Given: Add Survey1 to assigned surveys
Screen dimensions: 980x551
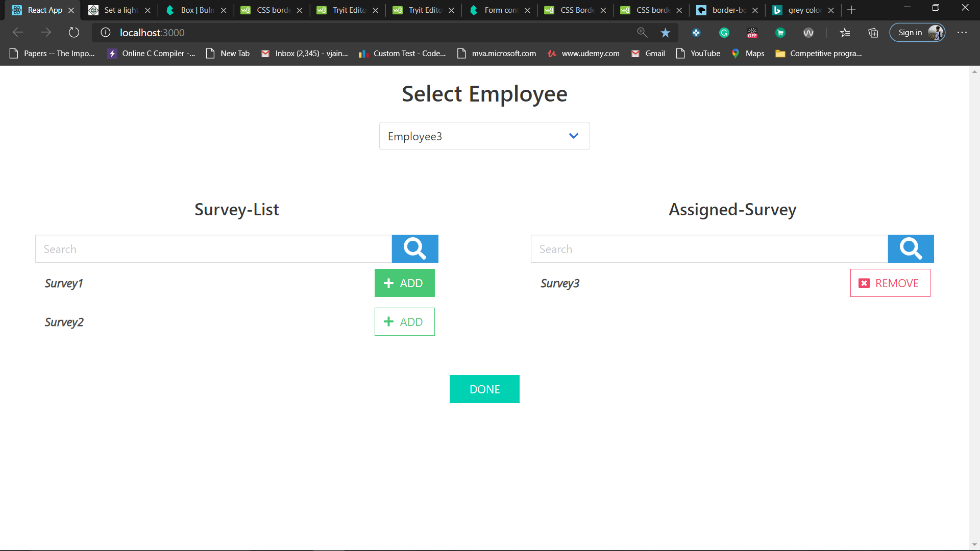Looking at the screenshot, I should coord(404,283).
